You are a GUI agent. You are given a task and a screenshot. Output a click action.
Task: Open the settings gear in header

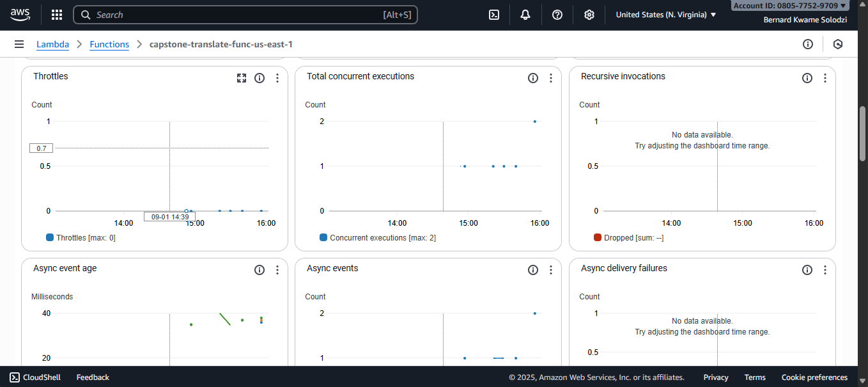coord(589,15)
